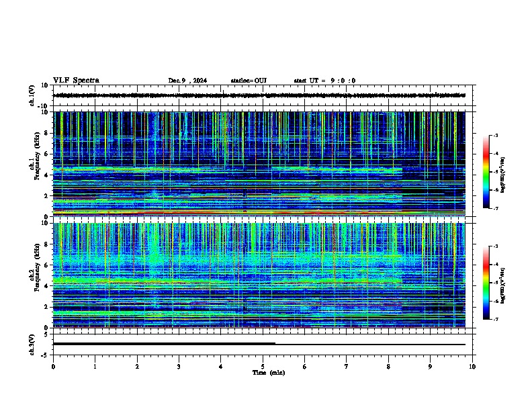Viewport: 532px width, 411px height.
Task: Click the "Time (min)" axis label
Action: [269, 373]
